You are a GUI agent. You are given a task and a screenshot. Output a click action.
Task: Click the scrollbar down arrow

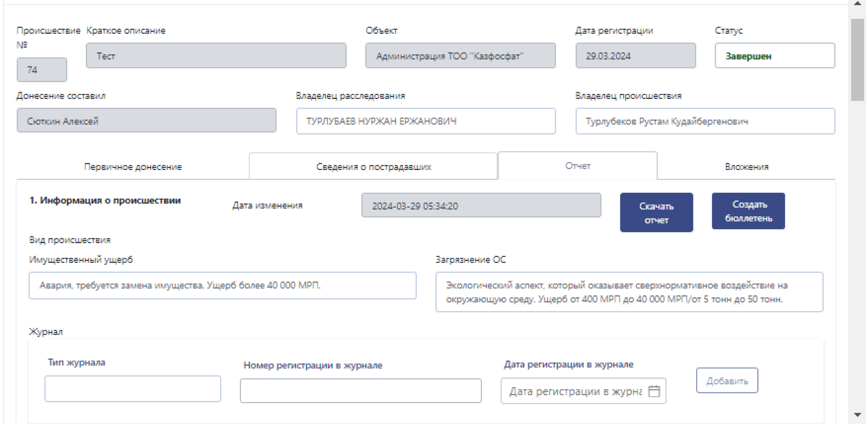tap(858, 415)
